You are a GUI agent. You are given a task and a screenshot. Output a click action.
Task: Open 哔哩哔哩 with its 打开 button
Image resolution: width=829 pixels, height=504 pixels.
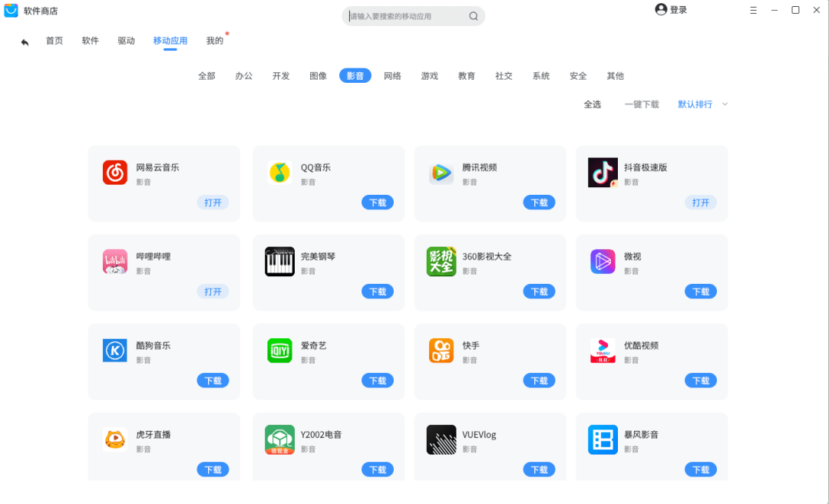pyautogui.click(x=213, y=292)
